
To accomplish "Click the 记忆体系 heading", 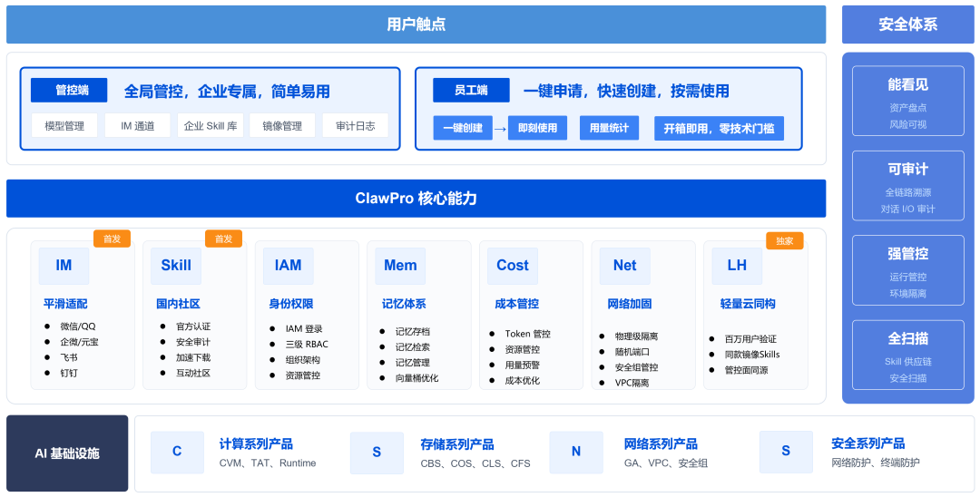I will point(404,304).
